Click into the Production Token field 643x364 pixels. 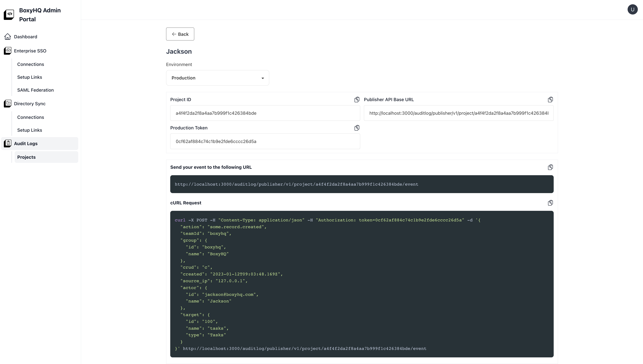pyautogui.click(x=265, y=141)
